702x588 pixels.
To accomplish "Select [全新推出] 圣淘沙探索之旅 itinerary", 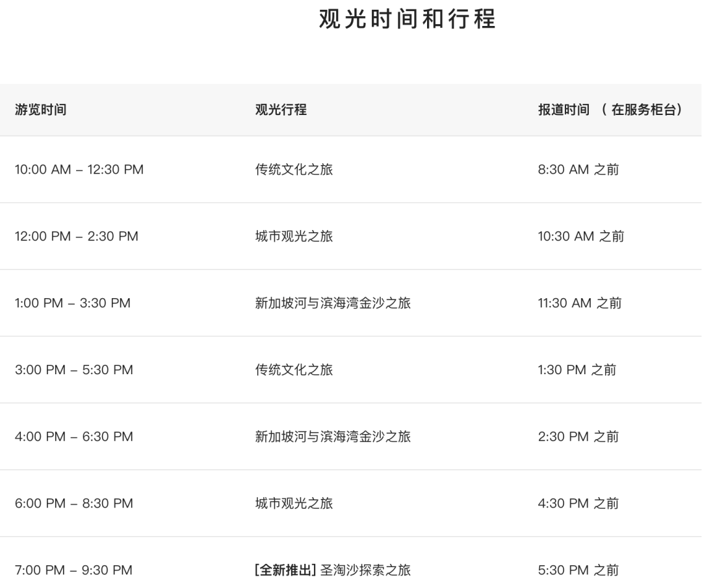I will [333, 570].
